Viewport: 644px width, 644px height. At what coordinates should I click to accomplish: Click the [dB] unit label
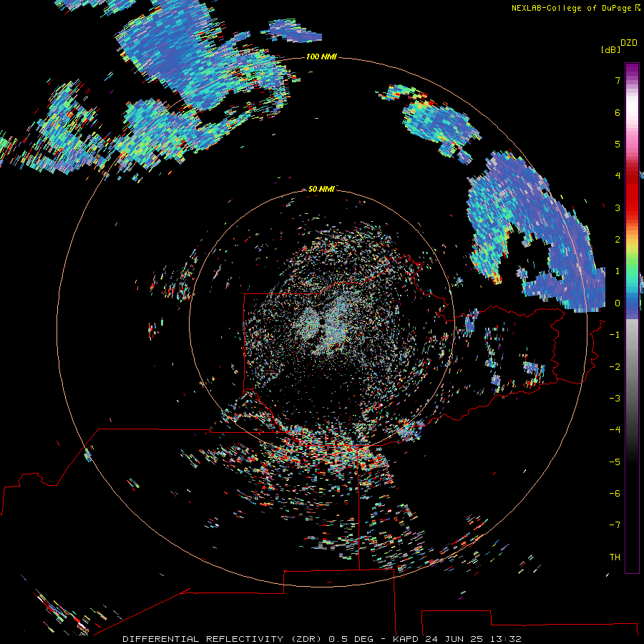(x=610, y=49)
